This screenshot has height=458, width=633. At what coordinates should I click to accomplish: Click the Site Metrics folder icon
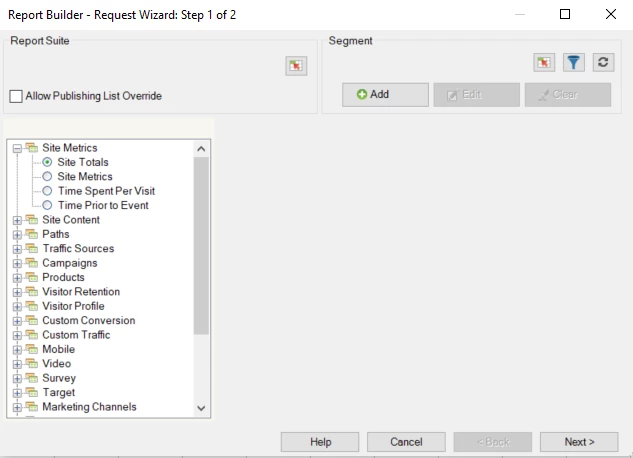click(31, 148)
